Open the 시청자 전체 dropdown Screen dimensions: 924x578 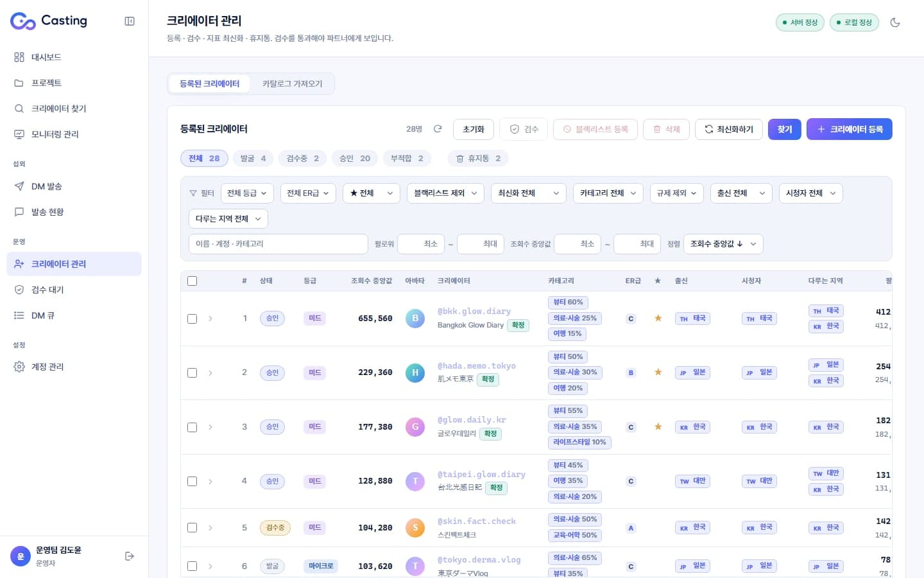tap(811, 193)
